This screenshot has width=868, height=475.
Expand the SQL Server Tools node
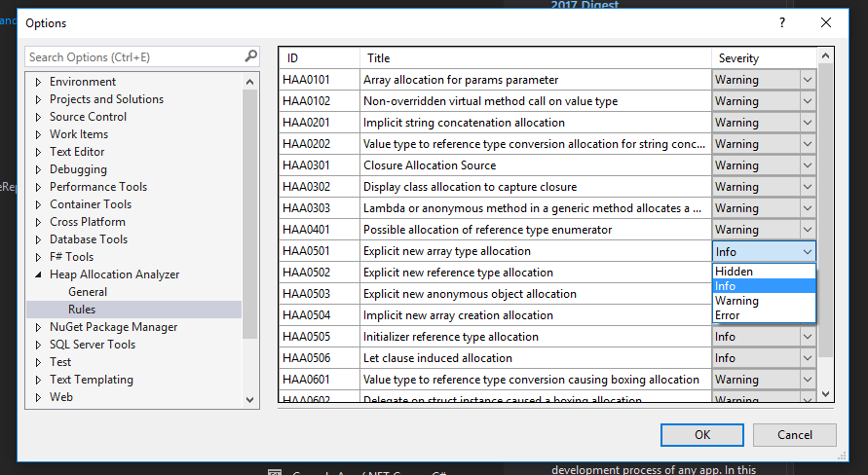click(38, 345)
